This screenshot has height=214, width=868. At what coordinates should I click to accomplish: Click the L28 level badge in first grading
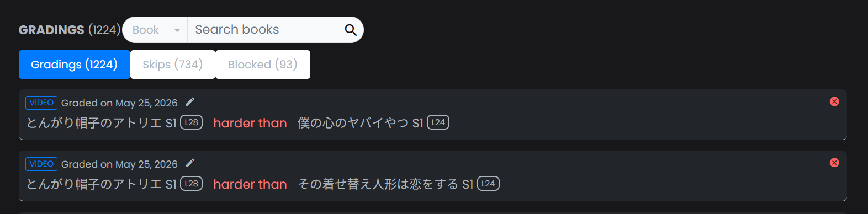[192, 122]
